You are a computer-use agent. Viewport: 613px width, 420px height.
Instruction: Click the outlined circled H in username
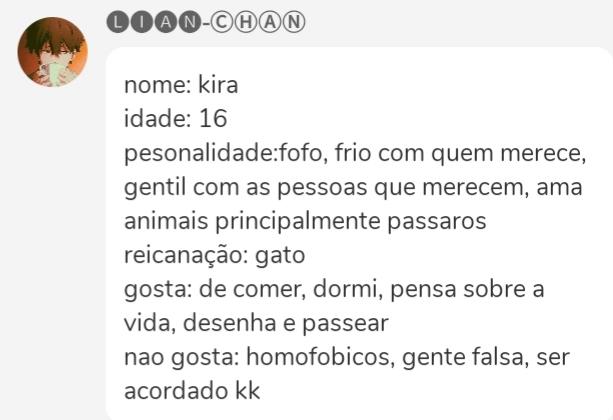point(246,22)
